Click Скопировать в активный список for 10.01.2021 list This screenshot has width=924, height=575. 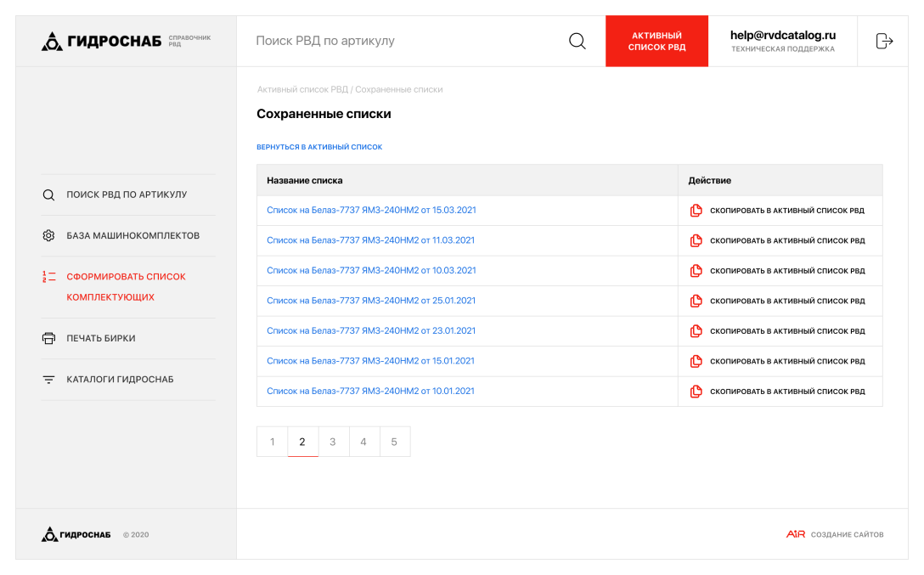786,392
